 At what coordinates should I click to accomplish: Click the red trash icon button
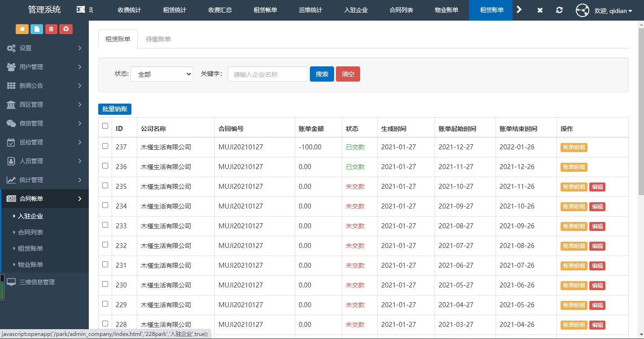click(x=51, y=29)
